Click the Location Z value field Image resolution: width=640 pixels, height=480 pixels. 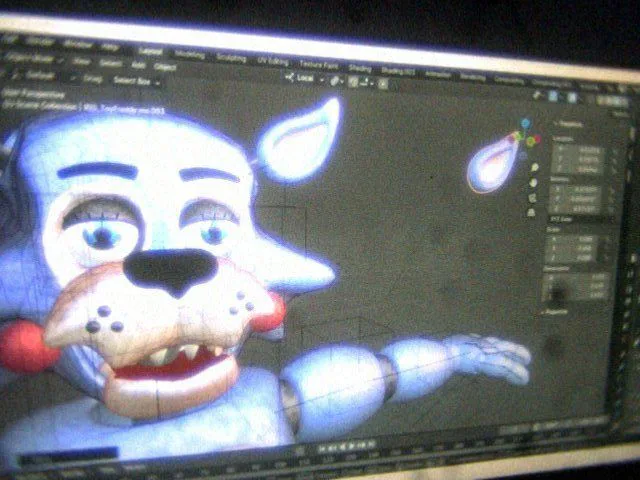[578, 170]
